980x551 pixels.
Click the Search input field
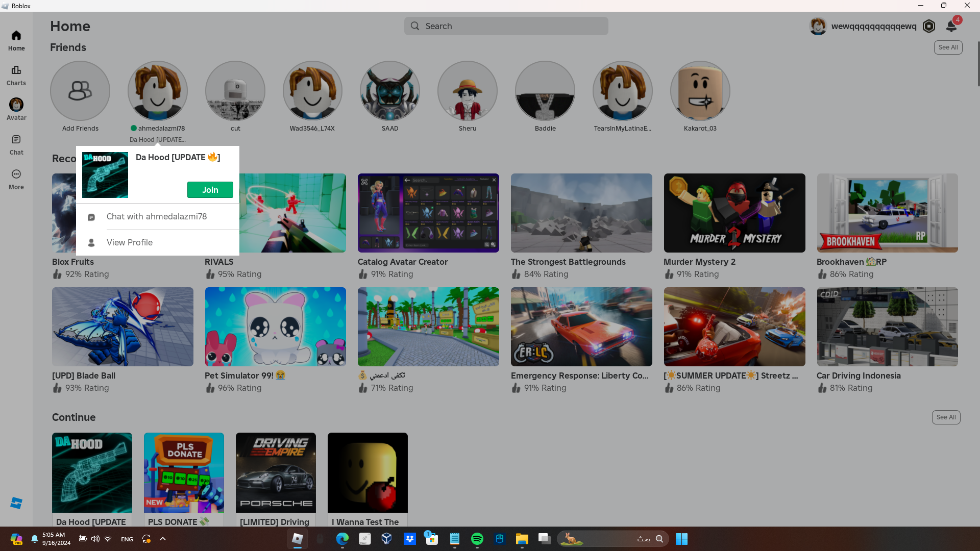point(506,26)
